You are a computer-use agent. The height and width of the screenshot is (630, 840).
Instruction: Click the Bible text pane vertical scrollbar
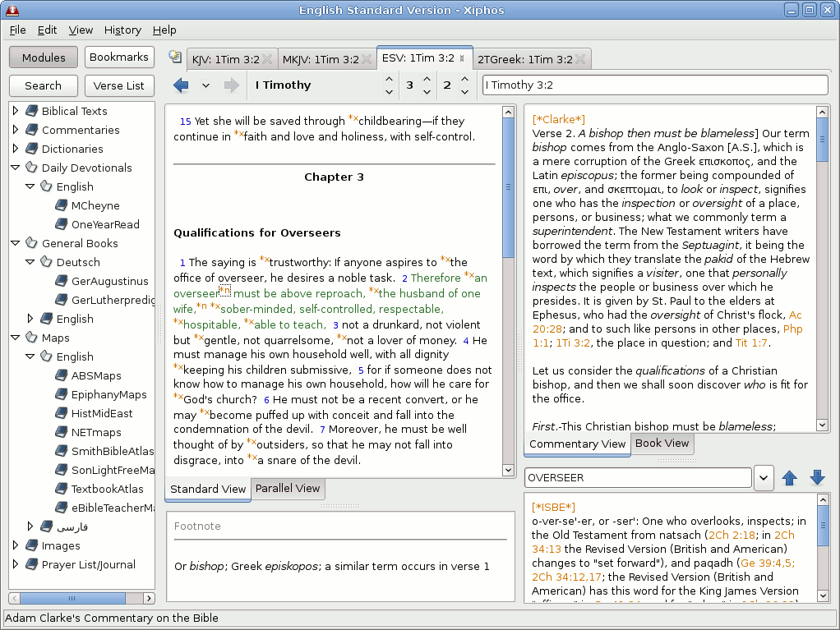click(x=509, y=187)
